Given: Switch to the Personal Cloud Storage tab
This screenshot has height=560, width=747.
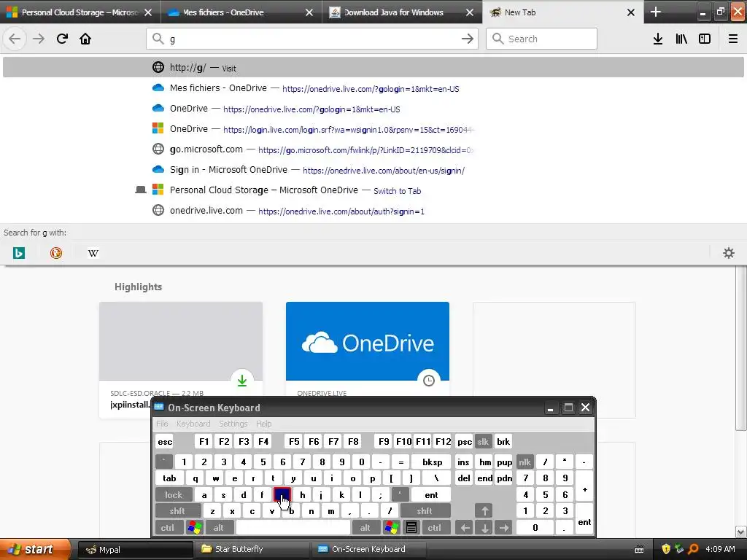Looking at the screenshot, I should click(x=80, y=12).
